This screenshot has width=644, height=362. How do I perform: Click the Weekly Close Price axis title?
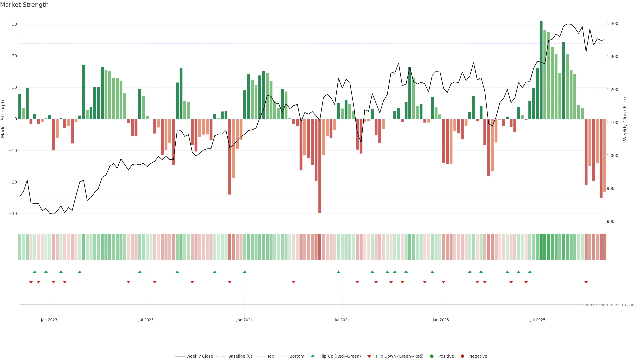click(x=625, y=119)
